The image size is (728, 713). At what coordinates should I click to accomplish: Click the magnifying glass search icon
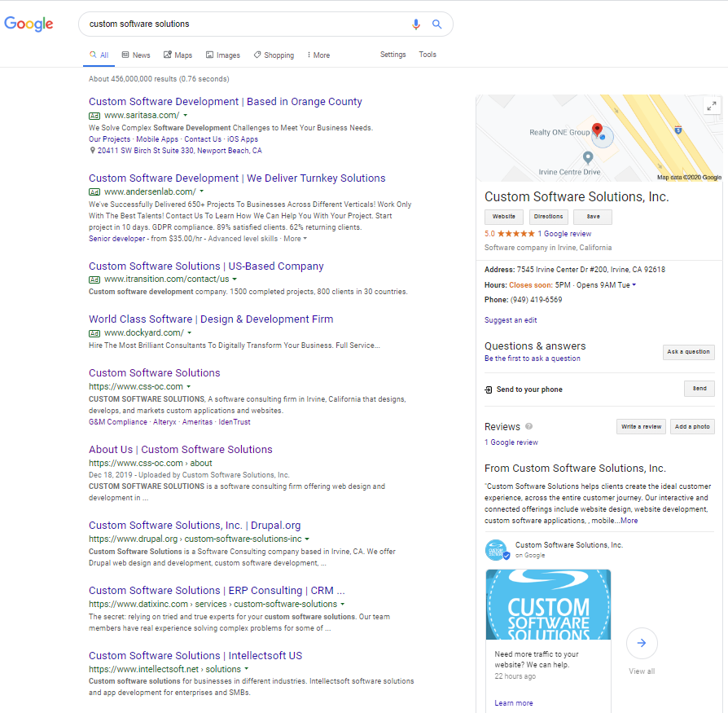(437, 24)
